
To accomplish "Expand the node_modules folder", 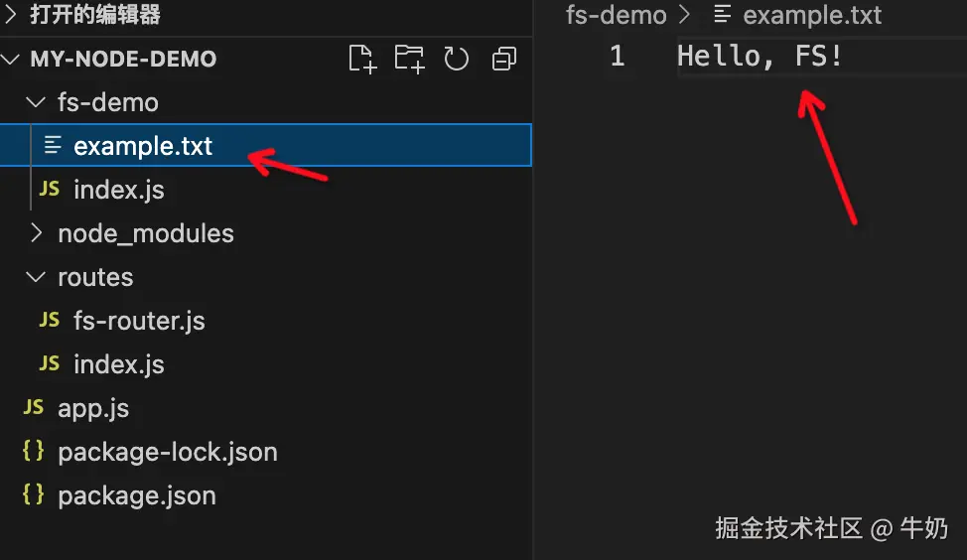I will click(x=37, y=233).
